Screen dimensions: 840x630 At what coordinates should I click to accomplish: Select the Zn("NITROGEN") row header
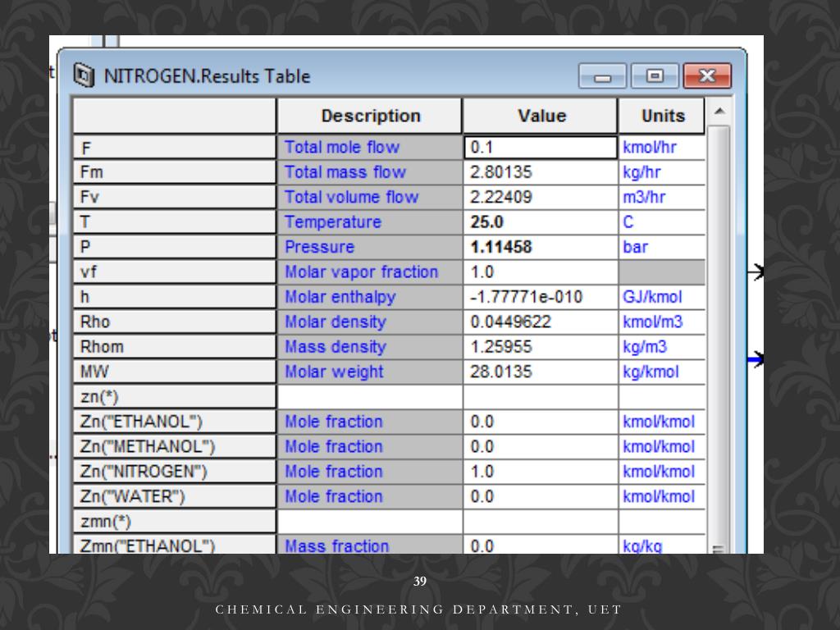pos(175,471)
